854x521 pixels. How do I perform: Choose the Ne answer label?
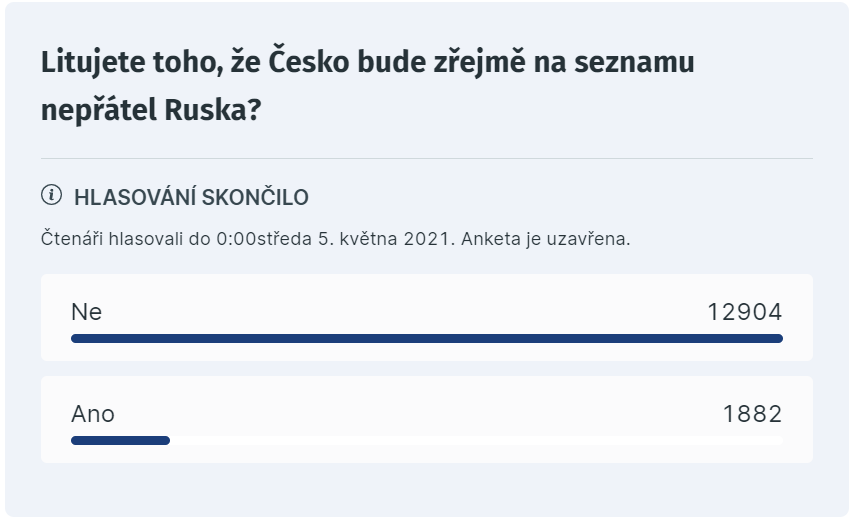coord(87,312)
